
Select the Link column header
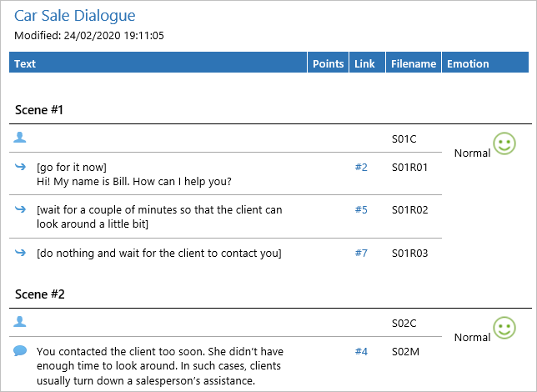pyautogui.click(x=364, y=64)
